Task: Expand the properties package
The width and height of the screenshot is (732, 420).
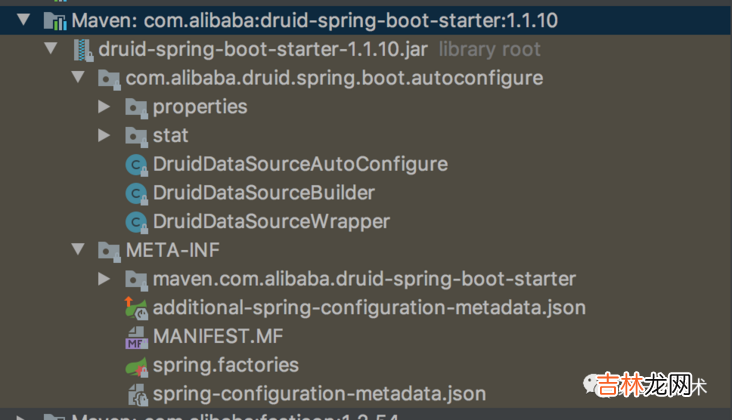Action: pos(104,106)
